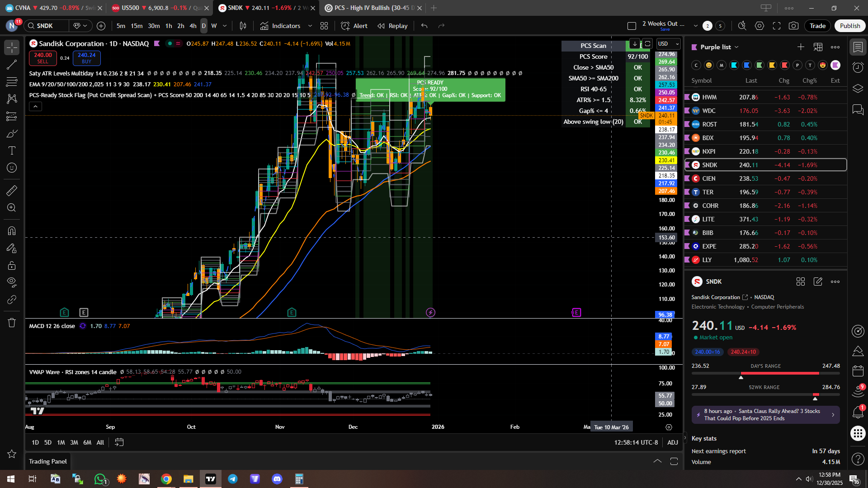
Task: Click the Magnet mode icon
Action: tap(12, 231)
